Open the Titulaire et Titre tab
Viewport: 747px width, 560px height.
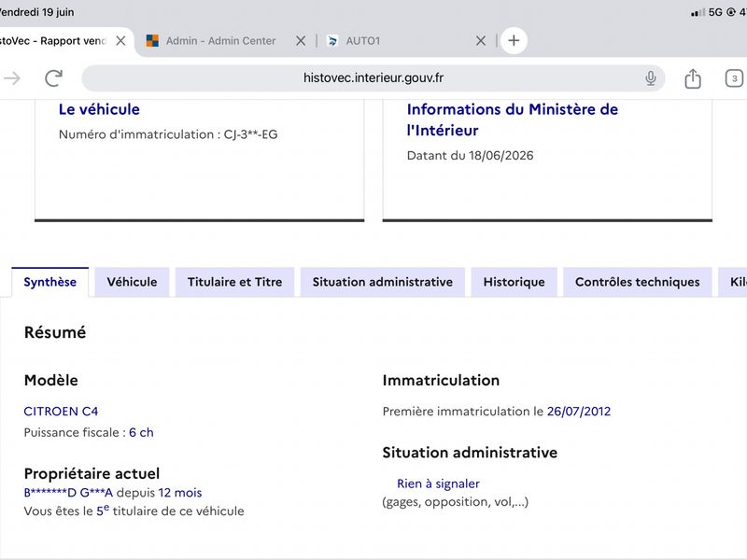pos(235,282)
